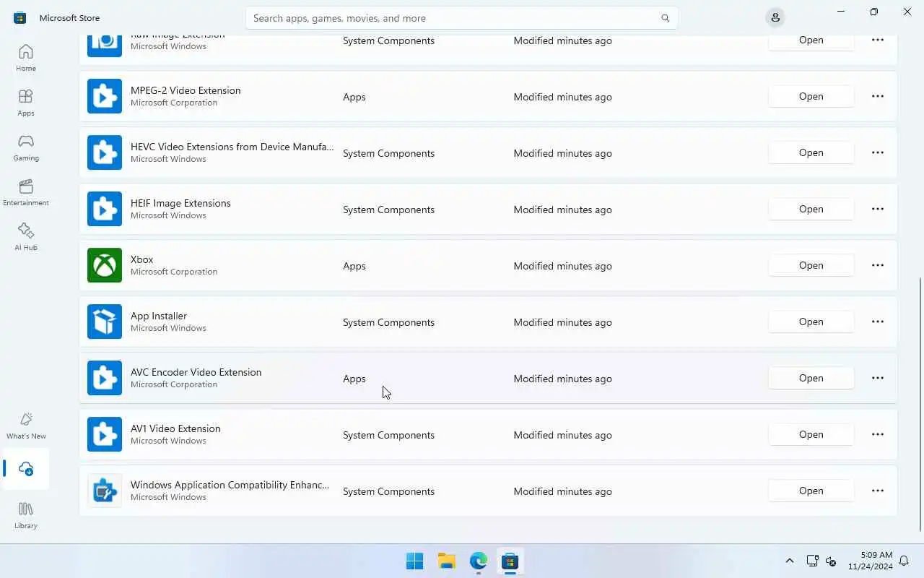This screenshot has height=578, width=924.
Task: Open more options for AVC Encoder Video Extension
Action: [x=878, y=378]
